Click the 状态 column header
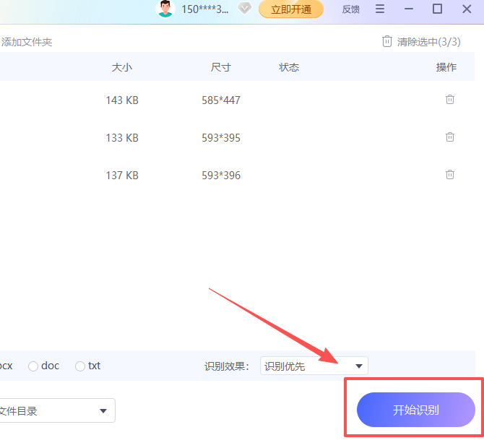Image resolution: width=484 pixels, height=448 pixels. [289, 67]
